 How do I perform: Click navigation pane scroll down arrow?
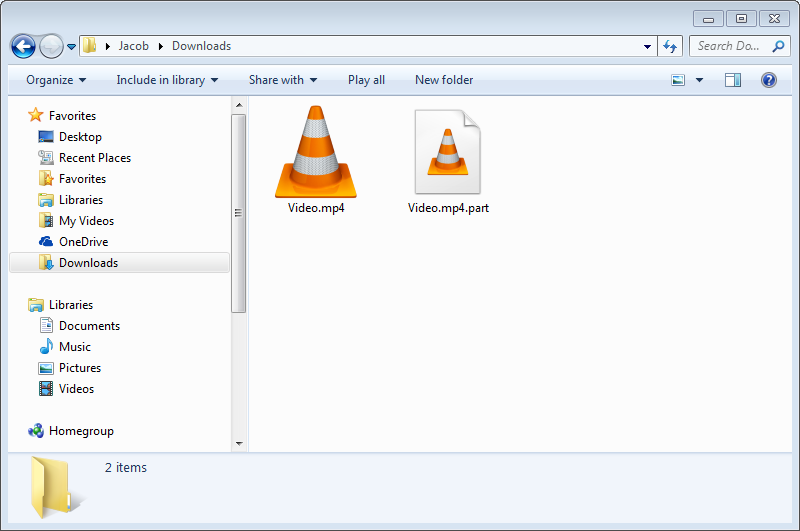pyautogui.click(x=239, y=444)
